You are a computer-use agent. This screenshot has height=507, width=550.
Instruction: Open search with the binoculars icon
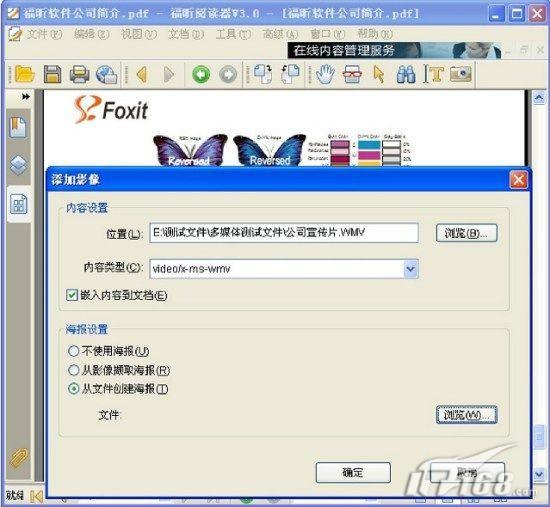click(406, 74)
